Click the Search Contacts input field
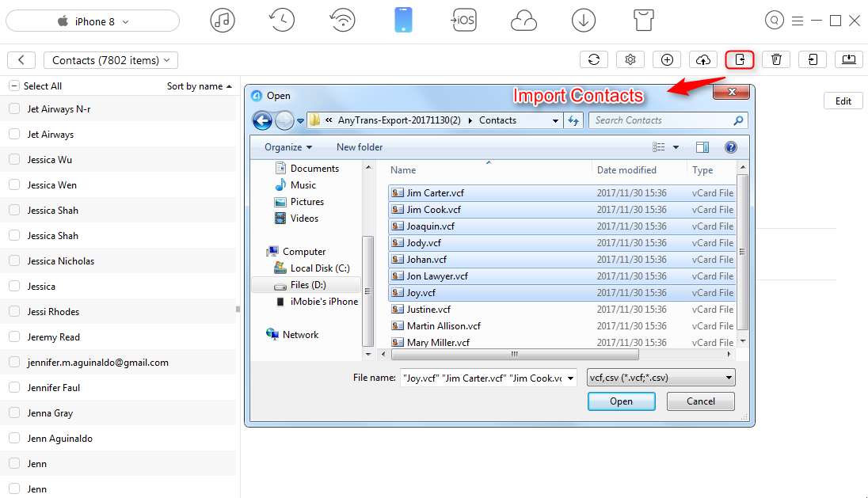The image size is (868, 498). [x=662, y=120]
